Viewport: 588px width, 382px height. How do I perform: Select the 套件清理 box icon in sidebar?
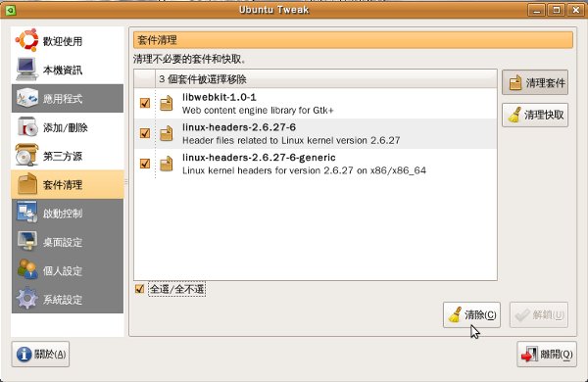point(27,184)
